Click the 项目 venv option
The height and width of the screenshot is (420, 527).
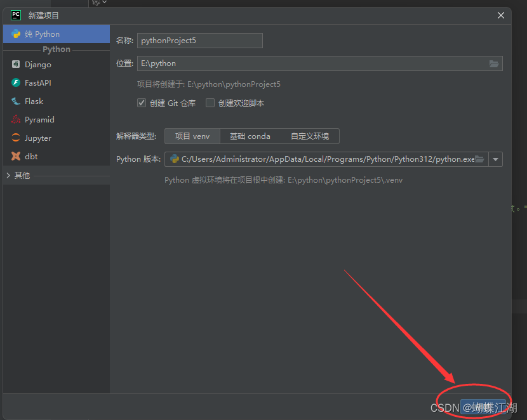(x=192, y=136)
